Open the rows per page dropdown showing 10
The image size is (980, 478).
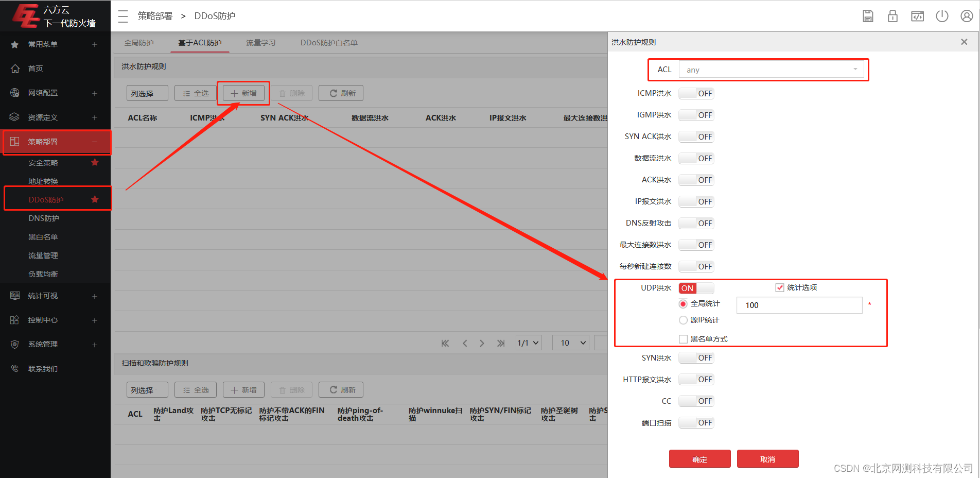tap(571, 343)
